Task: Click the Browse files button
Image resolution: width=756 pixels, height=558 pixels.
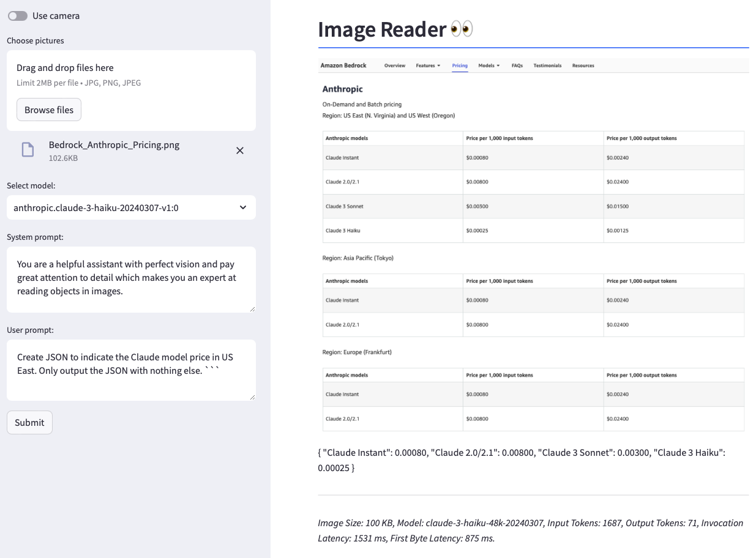Action: [x=49, y=110]
